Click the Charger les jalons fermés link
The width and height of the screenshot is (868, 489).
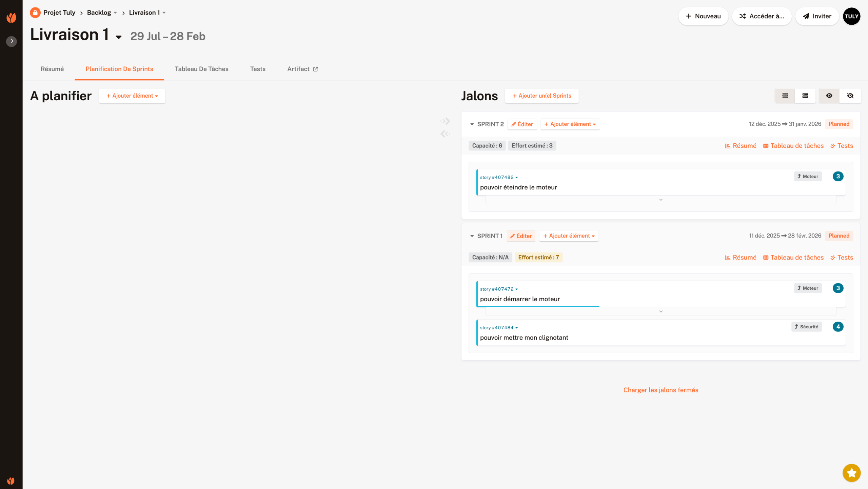[660, 390]
